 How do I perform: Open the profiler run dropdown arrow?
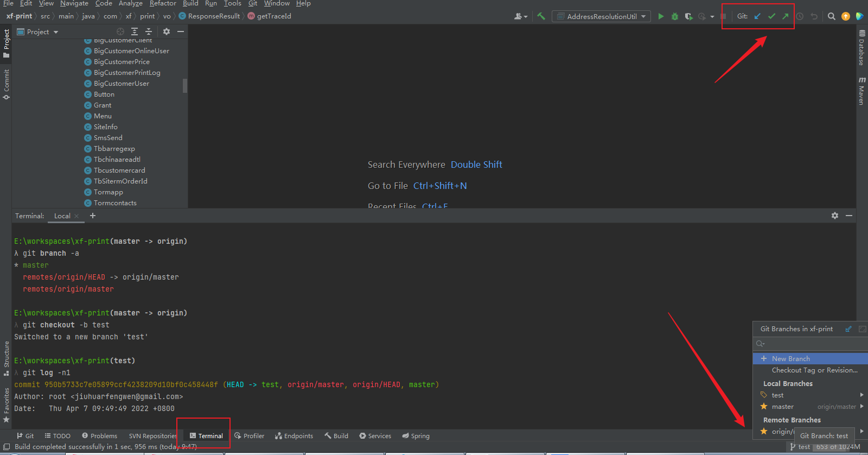pos(712,17)
